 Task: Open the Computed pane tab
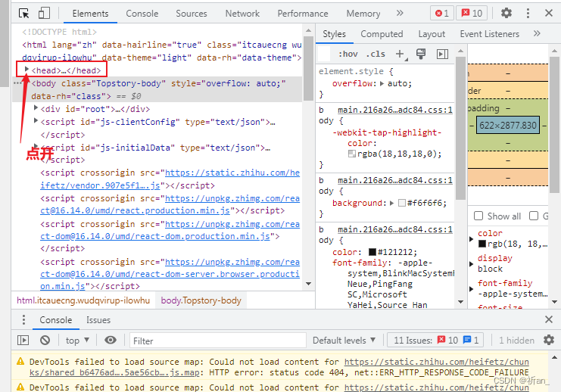pyautogui.click(x=382, y=34)
